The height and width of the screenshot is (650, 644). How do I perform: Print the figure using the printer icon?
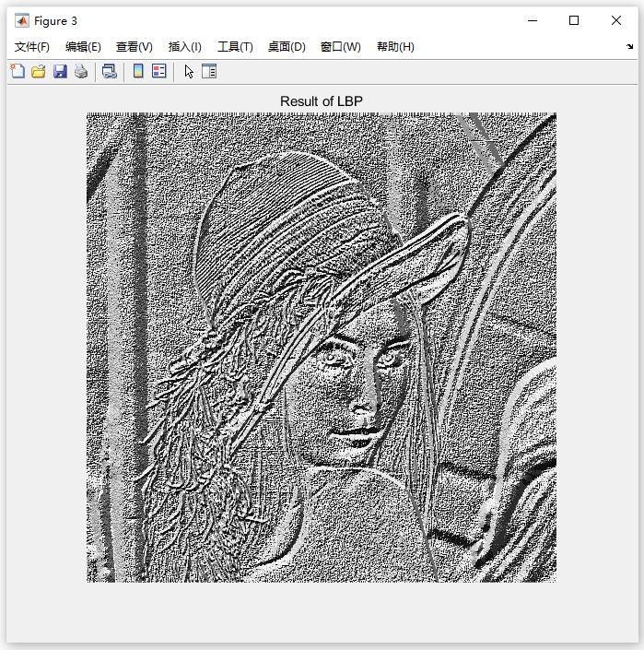click(x=81, y=71)
